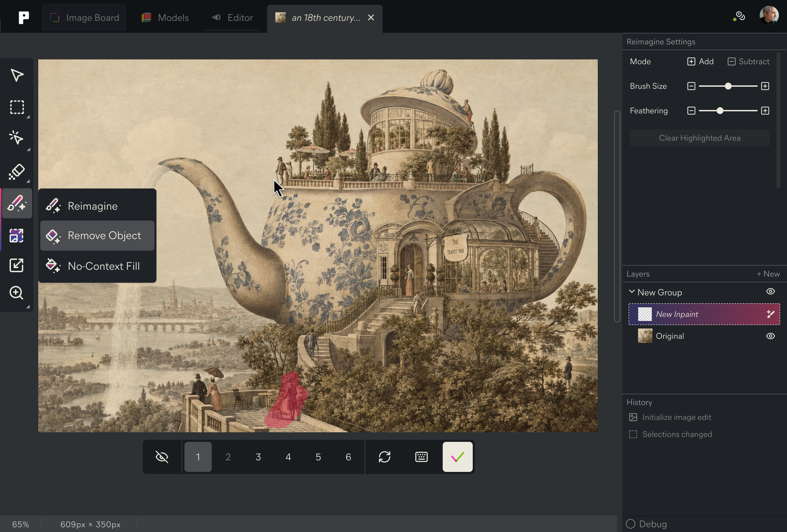This screenshot has width=787, height=532.
Task: Switch to the Models tab
Action: 165,18
